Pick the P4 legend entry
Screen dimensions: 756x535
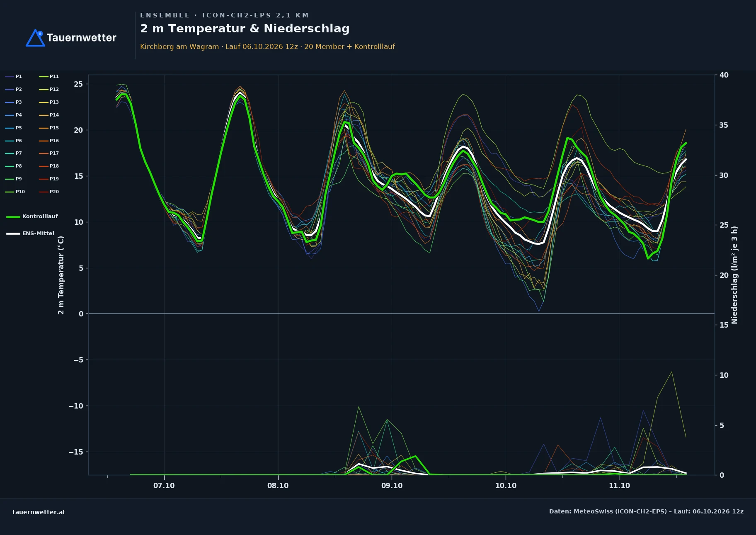pyautogui.click(x=14, y=115)
